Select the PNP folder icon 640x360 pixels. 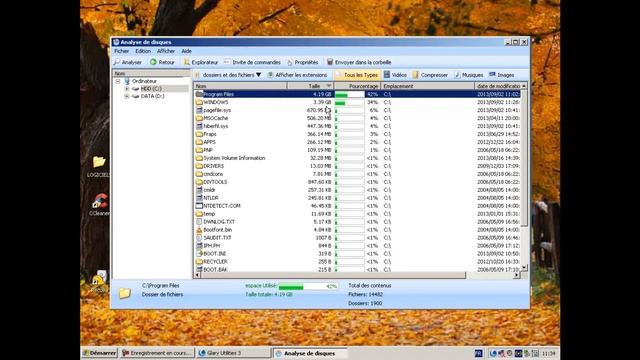pyautogui.click(x=199, y=150)
